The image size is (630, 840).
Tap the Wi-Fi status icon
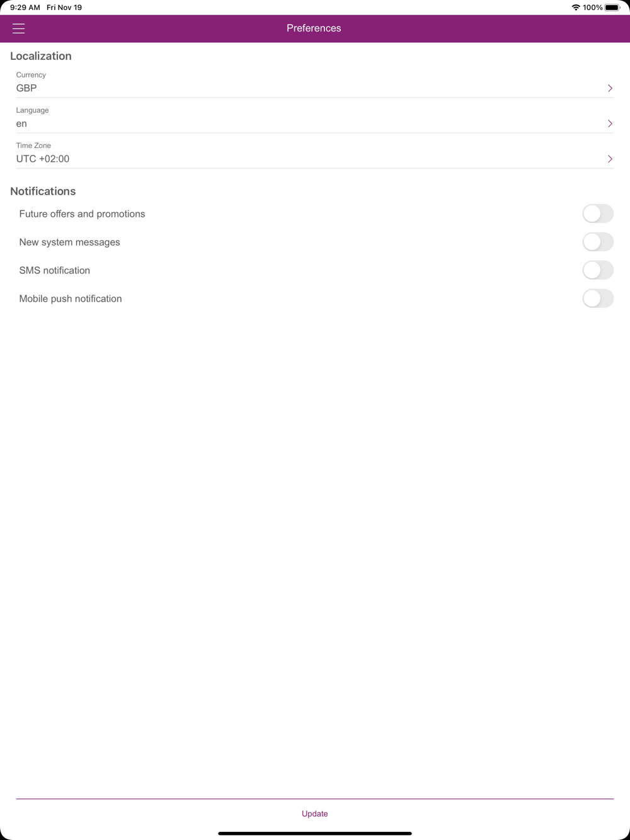tap(576, 8)
